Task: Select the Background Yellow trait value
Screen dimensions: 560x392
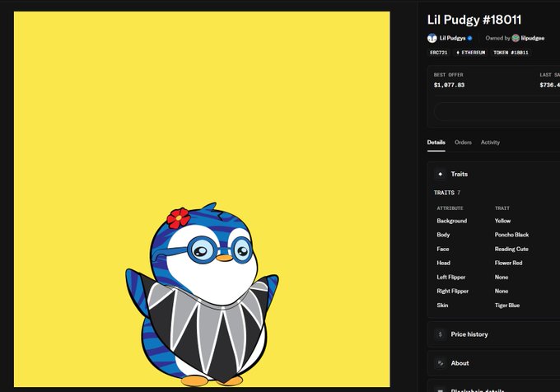Action: coord(502,221)
